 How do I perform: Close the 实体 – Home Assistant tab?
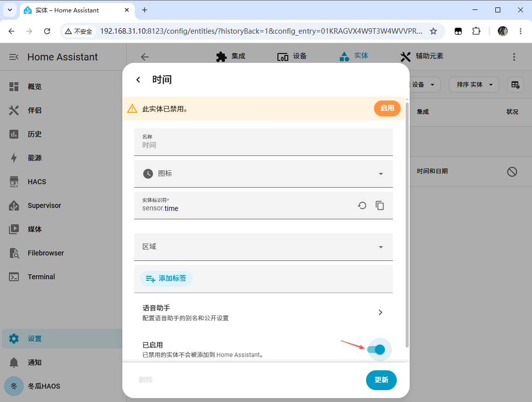coord(127,10)
